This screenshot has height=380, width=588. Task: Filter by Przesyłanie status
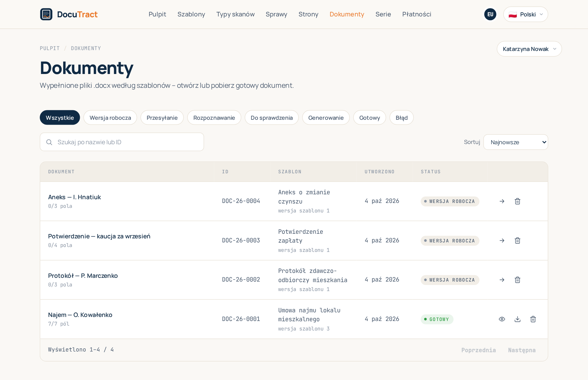pos(162,118)
